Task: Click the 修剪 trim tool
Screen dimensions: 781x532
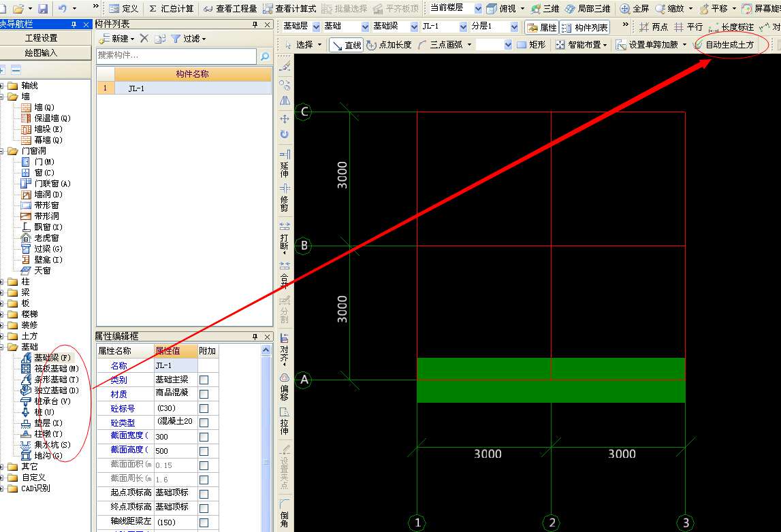Action: coord(285,197)
